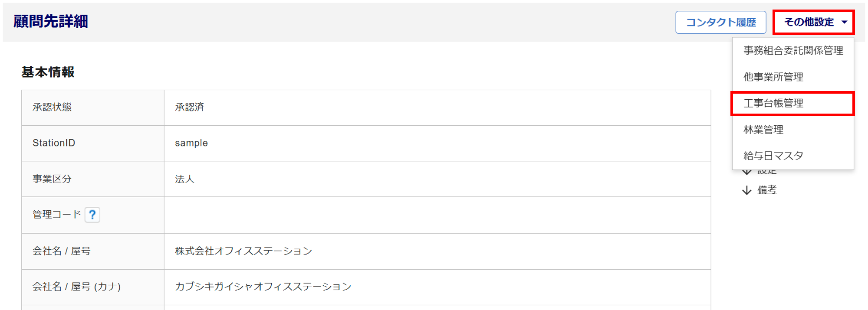
Task: Select the 林業管理 menu entry
Action: 763,130
